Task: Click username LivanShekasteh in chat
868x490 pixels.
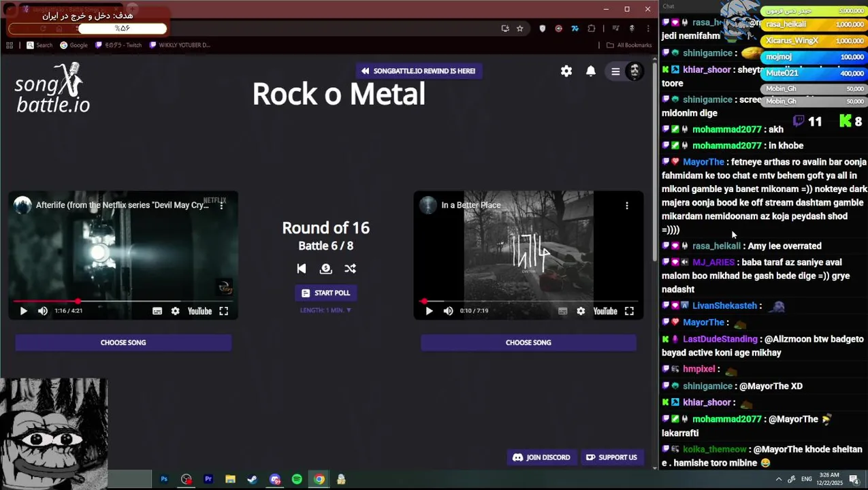Action: coord(724,306)
